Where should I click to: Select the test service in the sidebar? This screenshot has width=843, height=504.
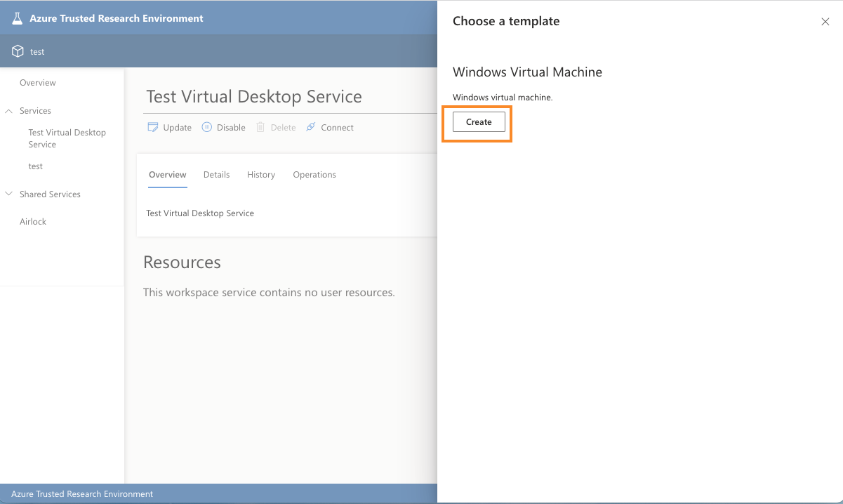(35, 166)
